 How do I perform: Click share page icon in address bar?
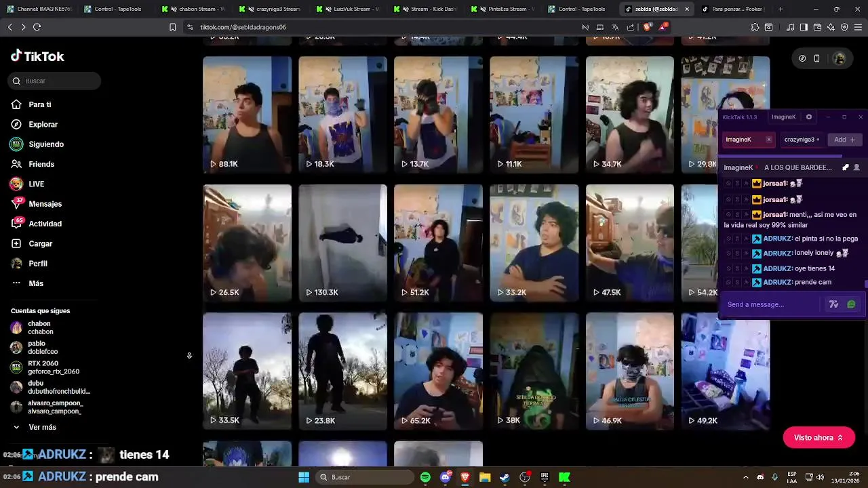click(631, 27)
